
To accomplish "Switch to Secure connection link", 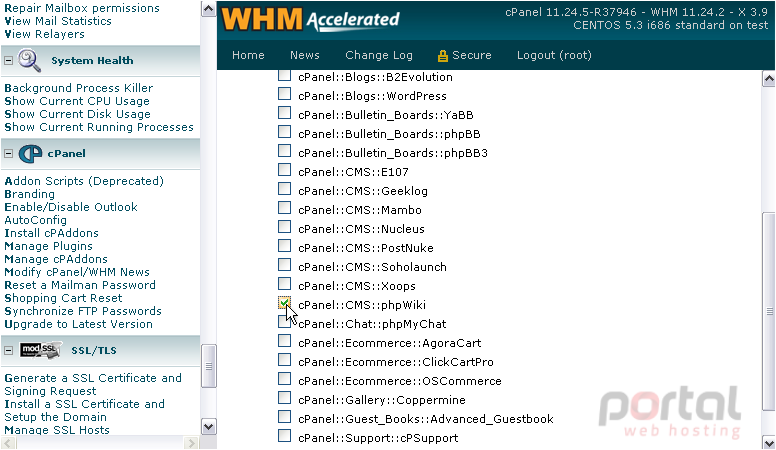I will (472, 55).
